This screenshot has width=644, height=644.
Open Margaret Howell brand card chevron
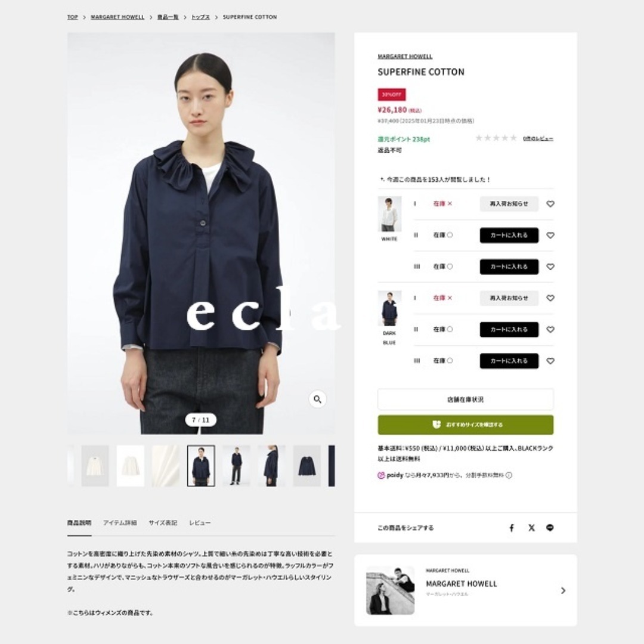point(563,590)
